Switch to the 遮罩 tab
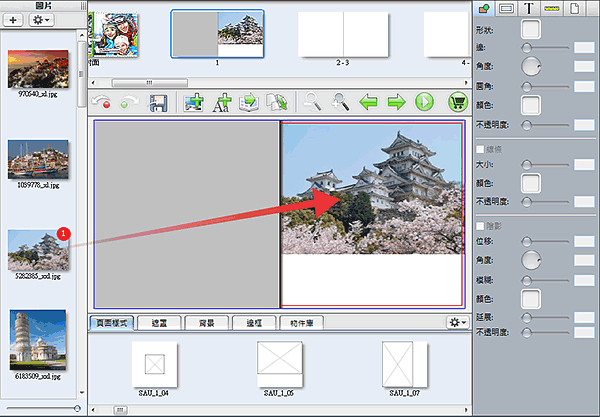 click(159, 323)
